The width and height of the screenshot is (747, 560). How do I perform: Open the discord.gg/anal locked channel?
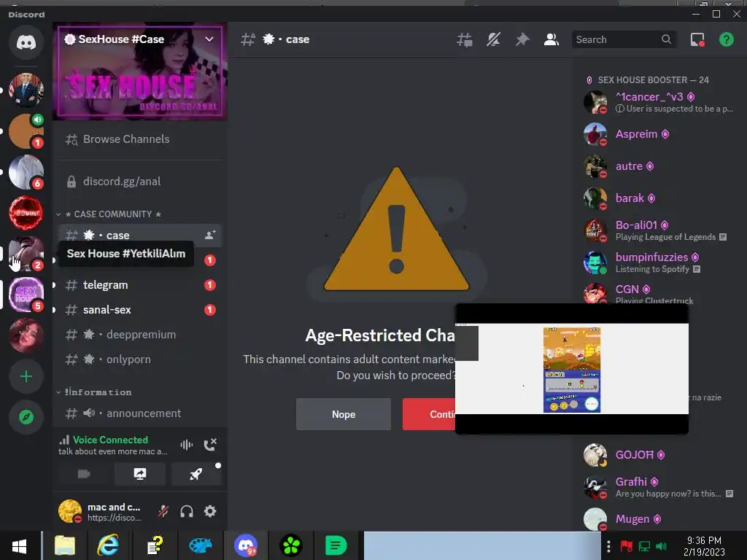click(139, 182)
